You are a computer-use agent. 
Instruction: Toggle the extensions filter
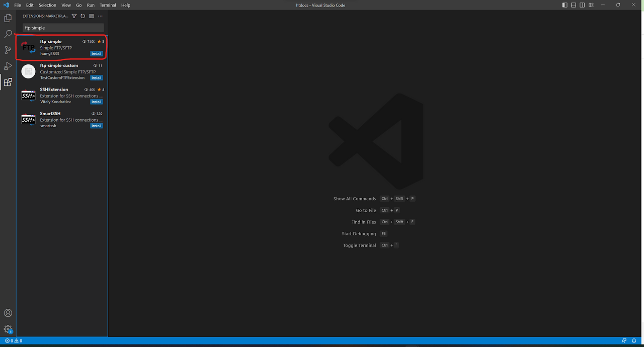point(73,16)
